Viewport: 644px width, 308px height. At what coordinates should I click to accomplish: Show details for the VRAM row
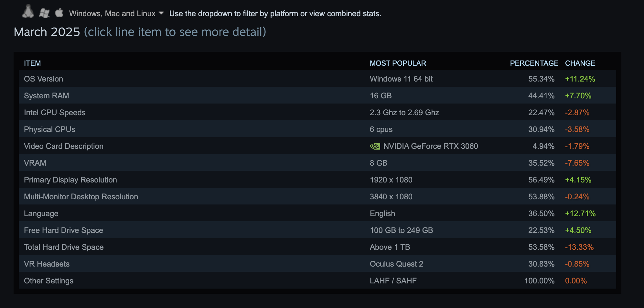(317, 163)
